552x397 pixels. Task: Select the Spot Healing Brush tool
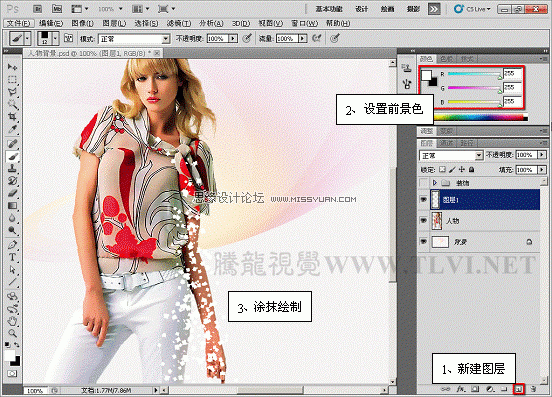point(12,143)
